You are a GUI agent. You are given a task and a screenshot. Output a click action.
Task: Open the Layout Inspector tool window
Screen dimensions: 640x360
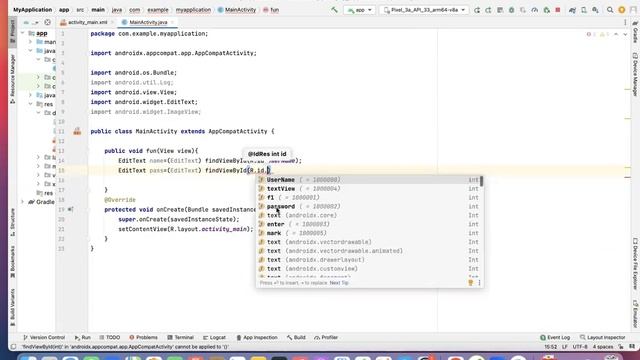[x=602, y=338]
